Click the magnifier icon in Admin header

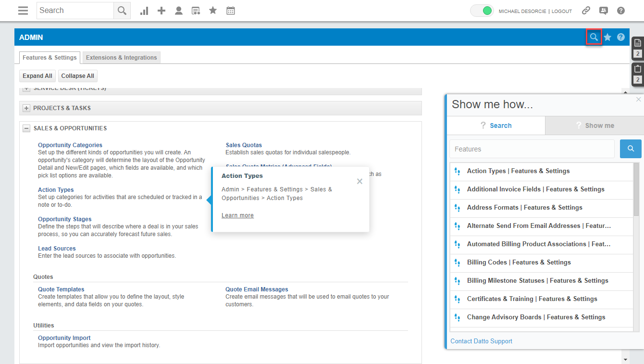tap(594, 37)
